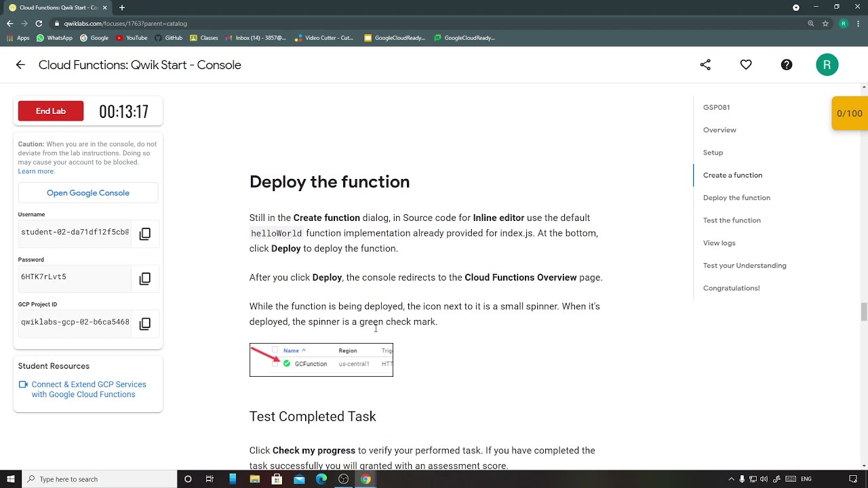Click the ENG language indicator
Screen dimensions: 868x488
[806, 479]
